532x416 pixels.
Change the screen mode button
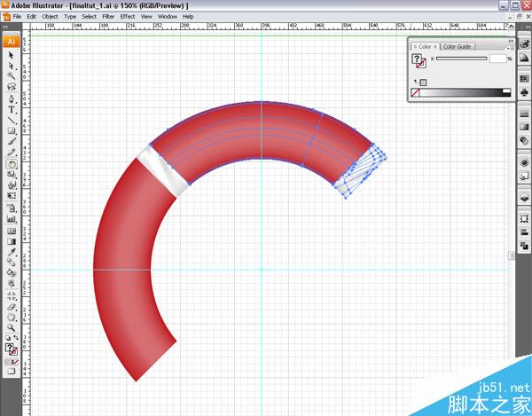12,372
